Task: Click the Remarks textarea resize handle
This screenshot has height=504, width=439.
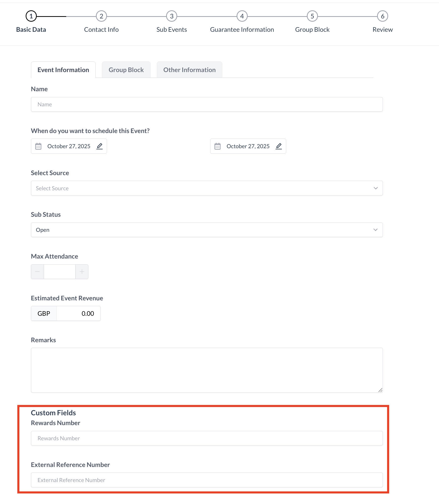Action: coord(381,390)
